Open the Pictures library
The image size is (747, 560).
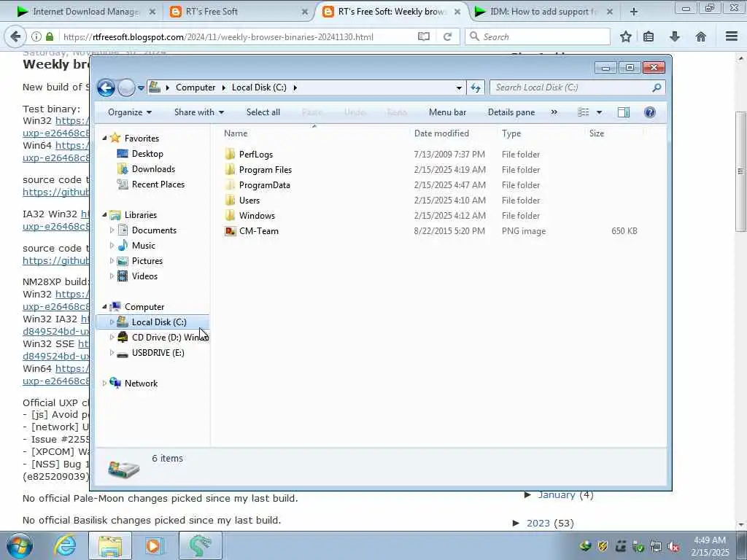point(147,261)
